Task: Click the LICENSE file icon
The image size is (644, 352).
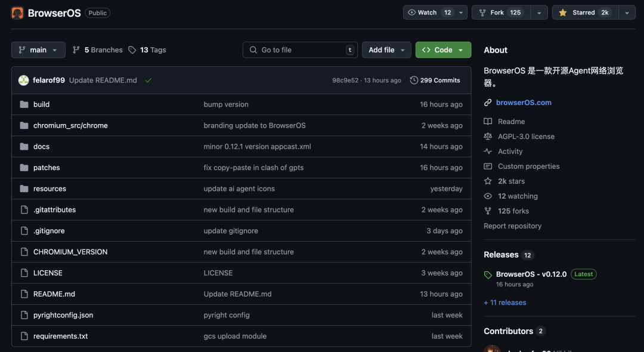Action: click(24, 273)
